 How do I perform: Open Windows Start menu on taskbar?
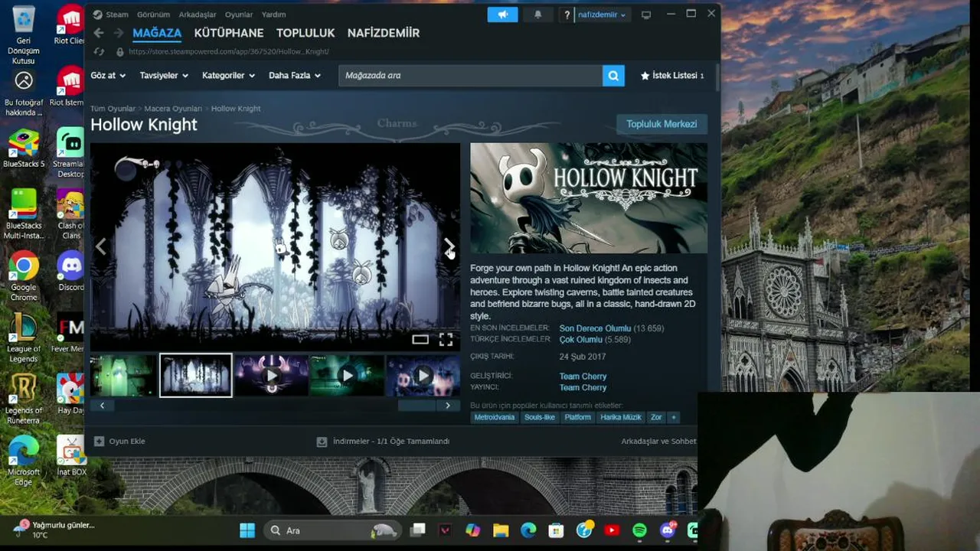(x=247, y=530)
